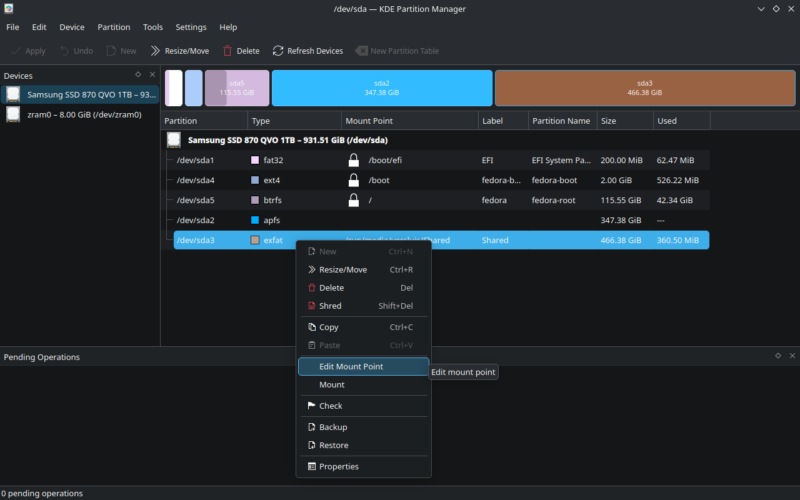
Task: Select the sda3 466.38 GiB block in partition bar
Action: (645, 88)
